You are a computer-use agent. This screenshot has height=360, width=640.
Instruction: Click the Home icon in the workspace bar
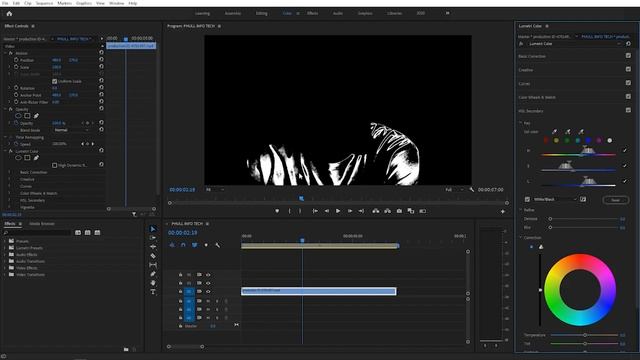9,13
